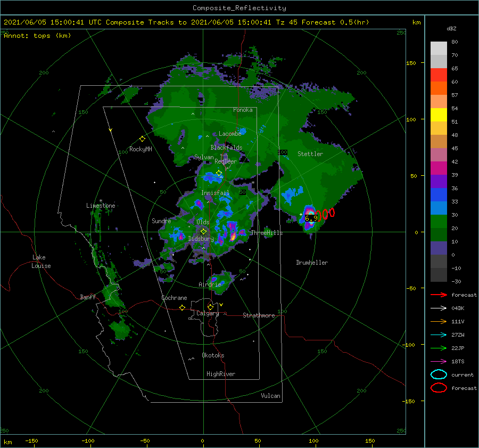Click the '18TS' legend text

pyautogui.click(x=458, y=362)
